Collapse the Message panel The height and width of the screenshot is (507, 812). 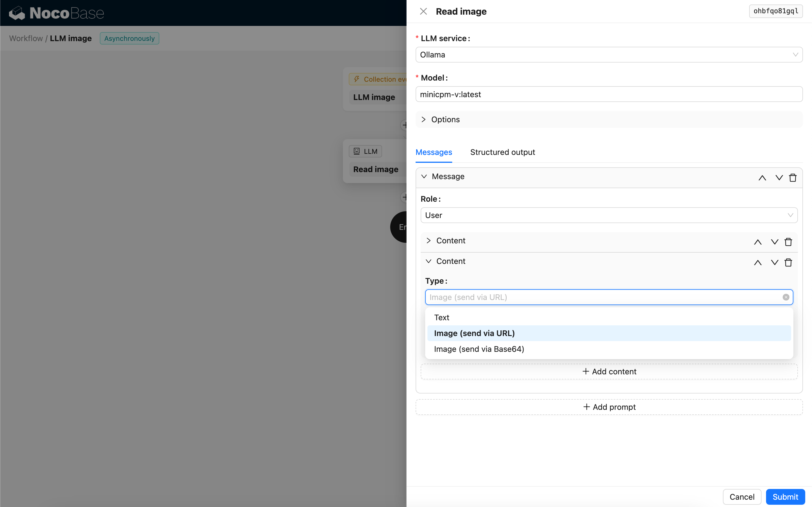[424, 176]
